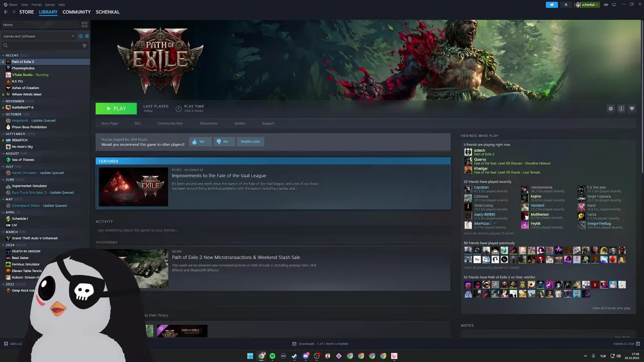Open Friends & Chat panel
The image size is (644, 362).
coord(626,344)
